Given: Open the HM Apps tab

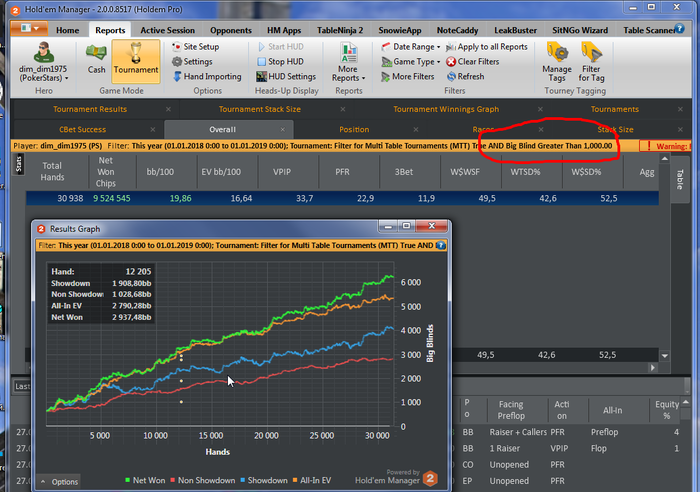Looking at the screenshot, I should pyautogui.click(x=284, y=30).
